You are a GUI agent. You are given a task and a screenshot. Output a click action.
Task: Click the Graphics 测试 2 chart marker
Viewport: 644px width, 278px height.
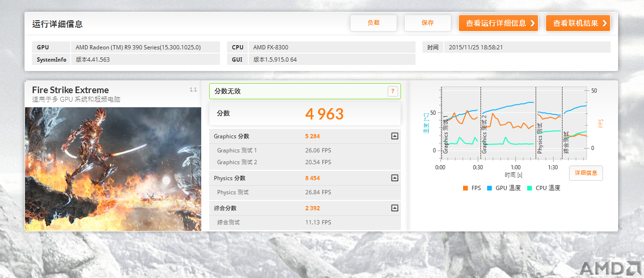point(484,134)
